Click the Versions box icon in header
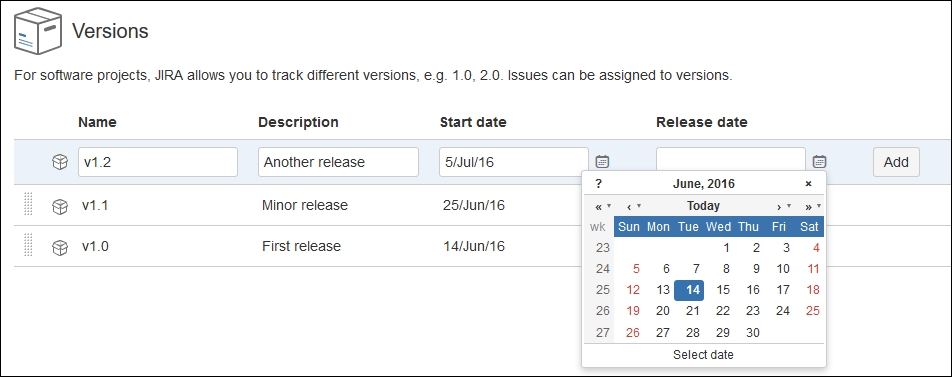The image size is (952, 377). click(38, 30)
